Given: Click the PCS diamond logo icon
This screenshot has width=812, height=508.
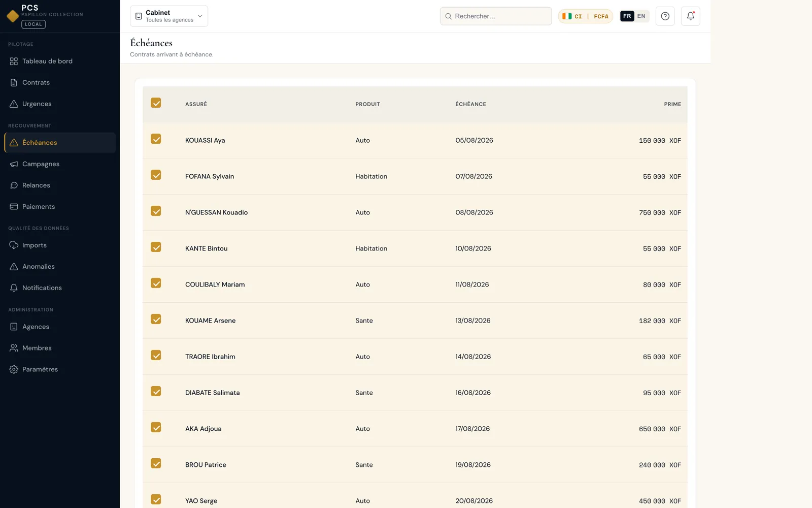Looking at the screenshot, I should [x=13, y=16].
